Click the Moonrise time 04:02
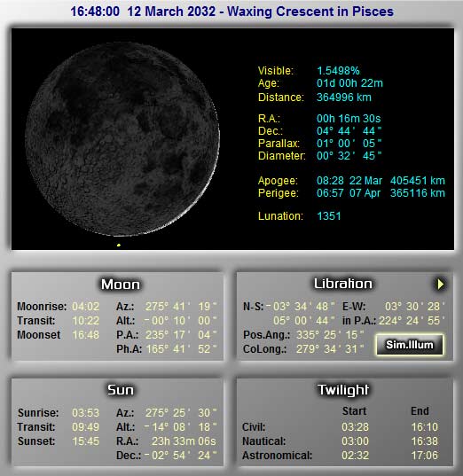 click(86, 307)
